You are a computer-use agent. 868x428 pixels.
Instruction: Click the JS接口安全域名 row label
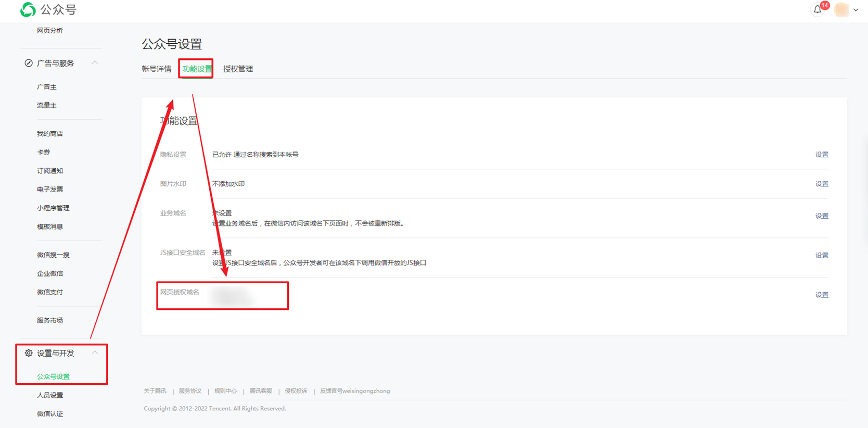[183, 253]
